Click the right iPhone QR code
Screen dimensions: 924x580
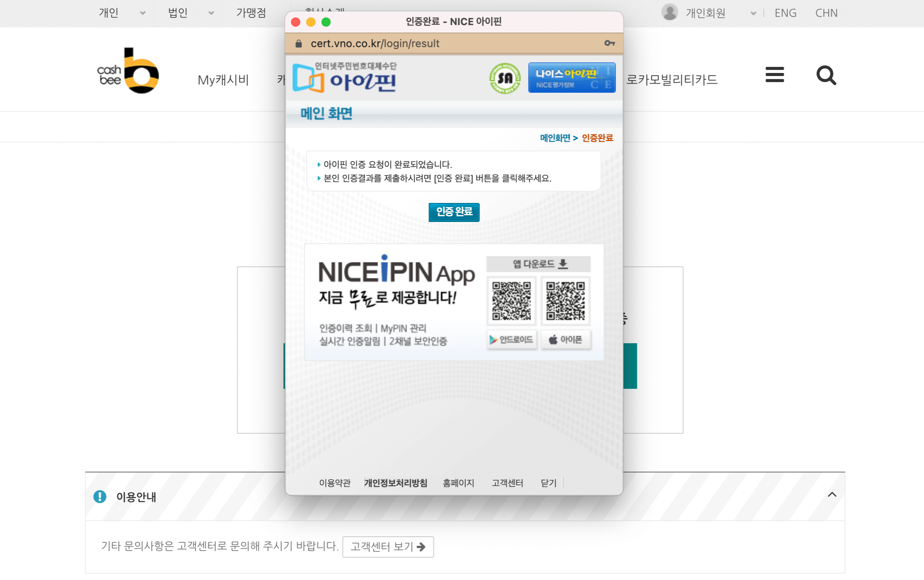565,301
